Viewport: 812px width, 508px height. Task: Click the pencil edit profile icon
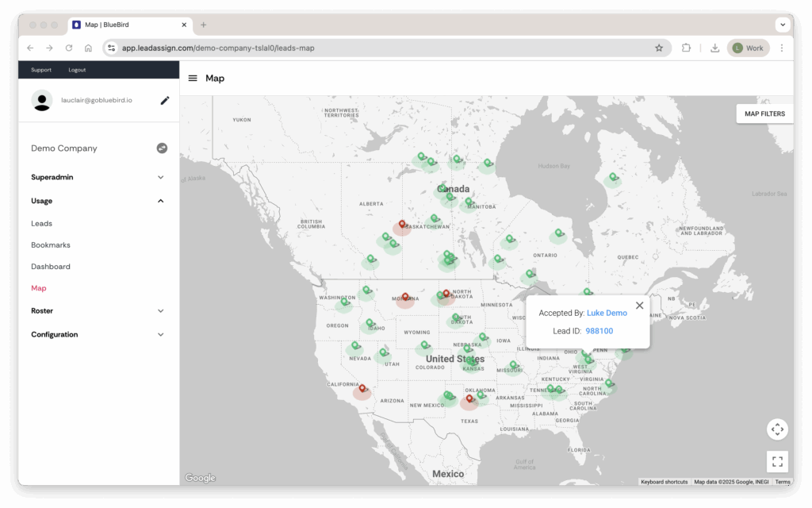(165, 100)
